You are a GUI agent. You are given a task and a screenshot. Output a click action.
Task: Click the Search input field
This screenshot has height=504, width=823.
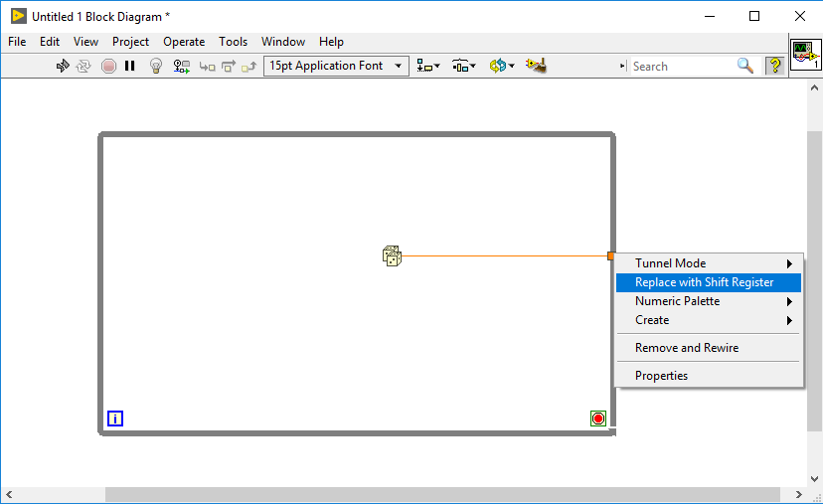682,67
